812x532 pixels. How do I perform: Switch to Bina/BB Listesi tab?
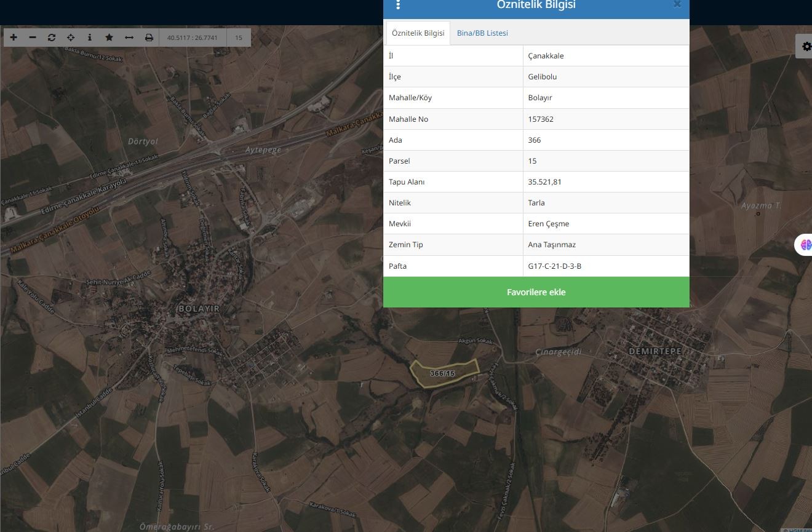(x=482, y=33)
